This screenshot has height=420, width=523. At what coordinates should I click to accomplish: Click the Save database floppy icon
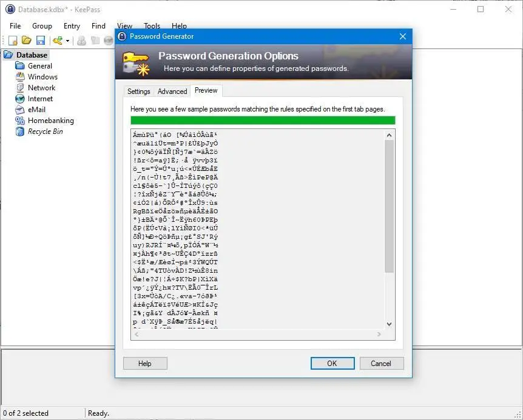pos(41,41)
